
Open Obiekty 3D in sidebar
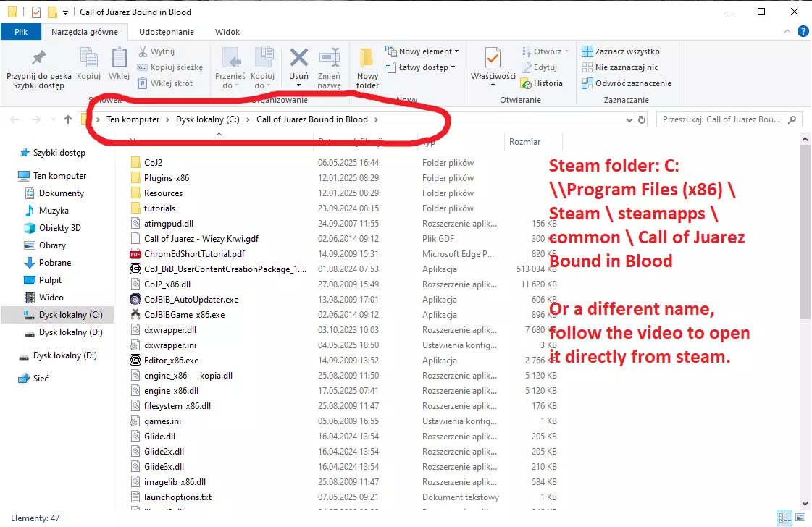click(52, 228)
